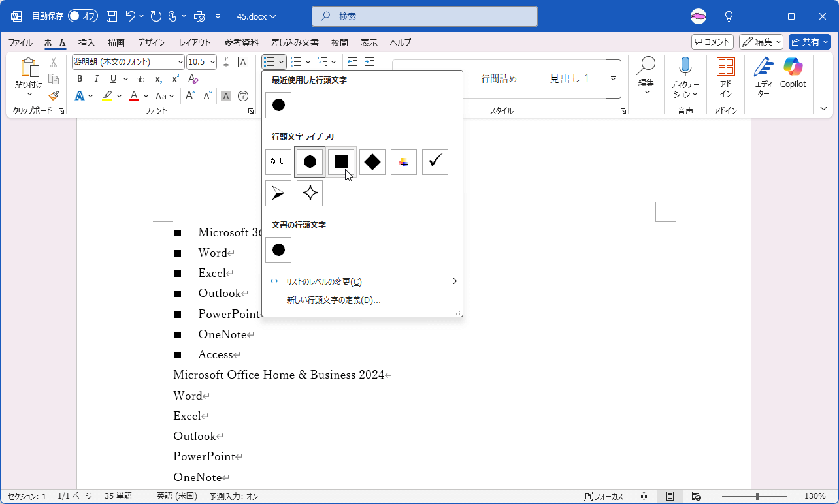This screenshot has width=839, height=504.
Task: Grow the font size with A-up icon
Action: tap(190, 96)
